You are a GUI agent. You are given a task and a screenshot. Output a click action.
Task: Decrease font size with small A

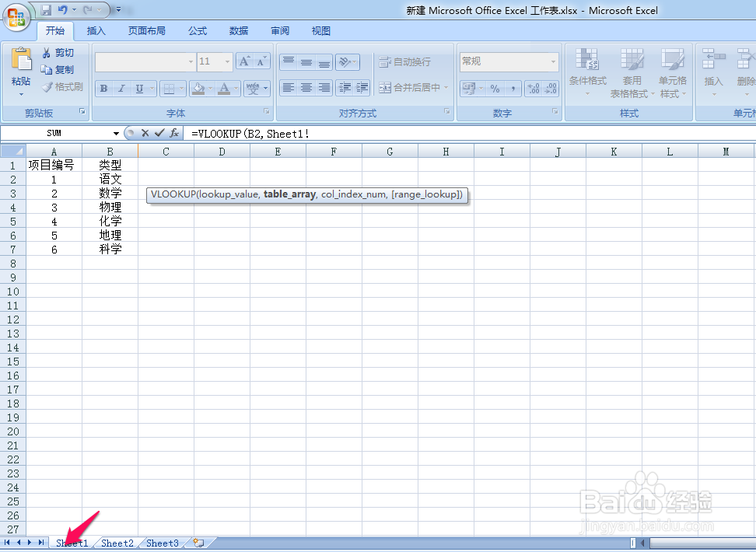261,61
